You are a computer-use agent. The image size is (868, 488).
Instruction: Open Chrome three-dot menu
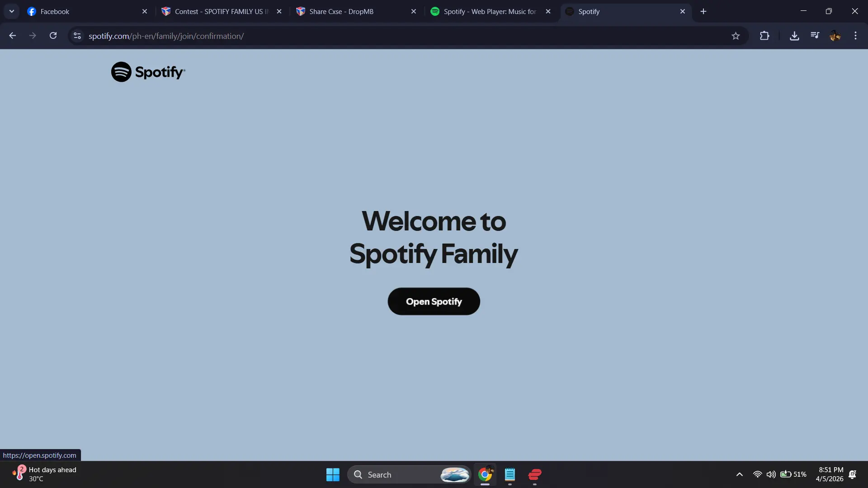[x=855, y=36]
